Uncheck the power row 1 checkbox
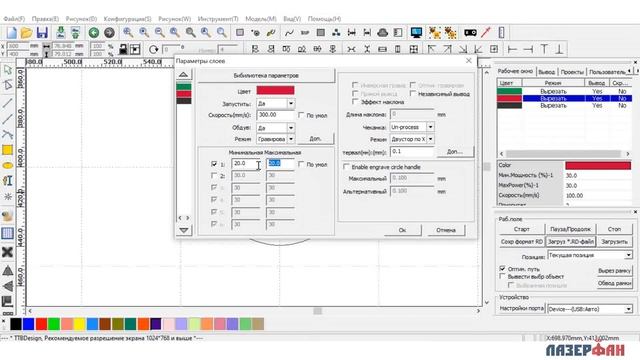640x360 pixels. (214, 164)
